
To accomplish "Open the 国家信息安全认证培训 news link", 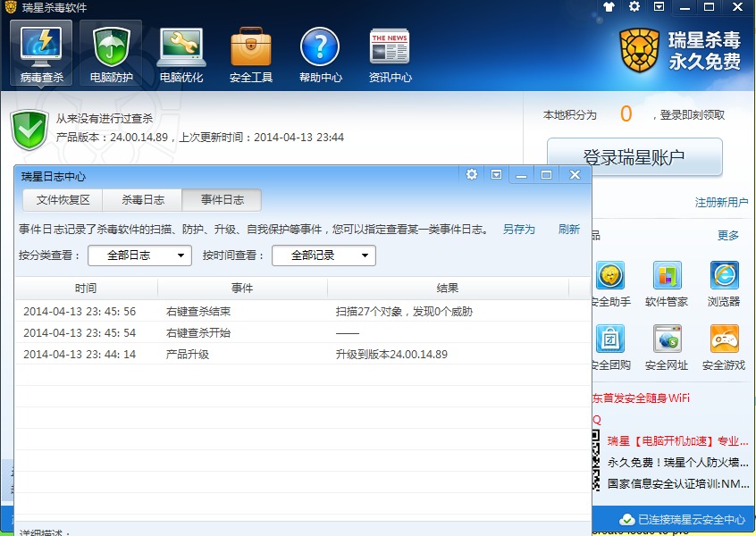I will coord(677,483).
